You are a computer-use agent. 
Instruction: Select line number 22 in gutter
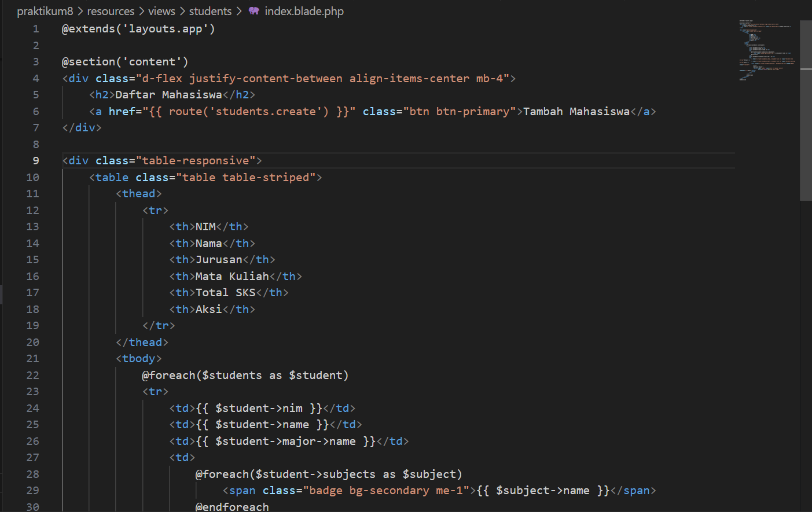click(x=32, y=375)
